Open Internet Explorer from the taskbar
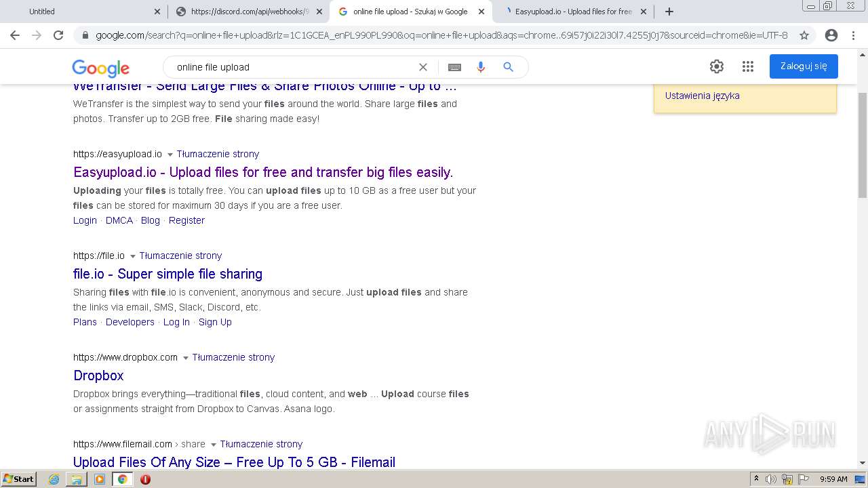This screenshot has width=868, height=488. 54,479
